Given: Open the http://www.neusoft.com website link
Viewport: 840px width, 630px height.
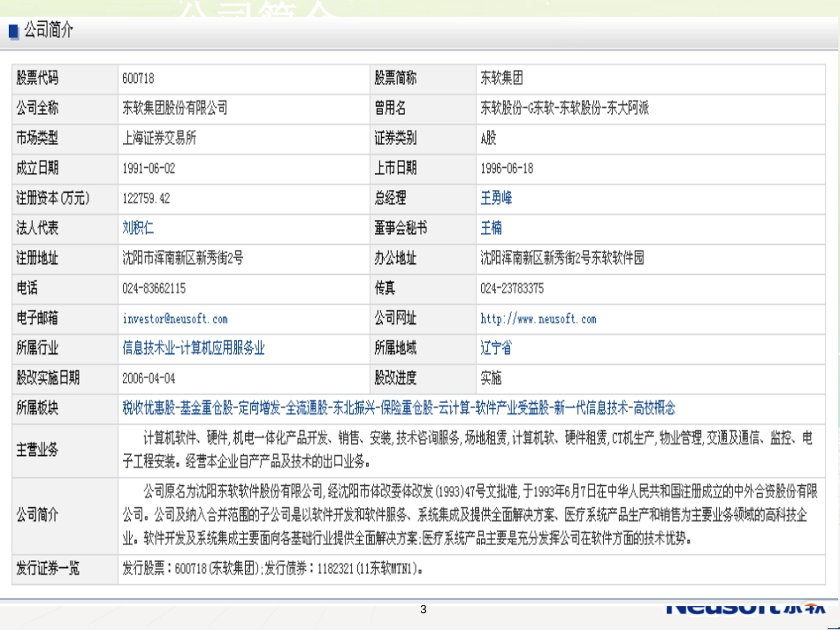Looking at the screenshot, I should point(538,318).
